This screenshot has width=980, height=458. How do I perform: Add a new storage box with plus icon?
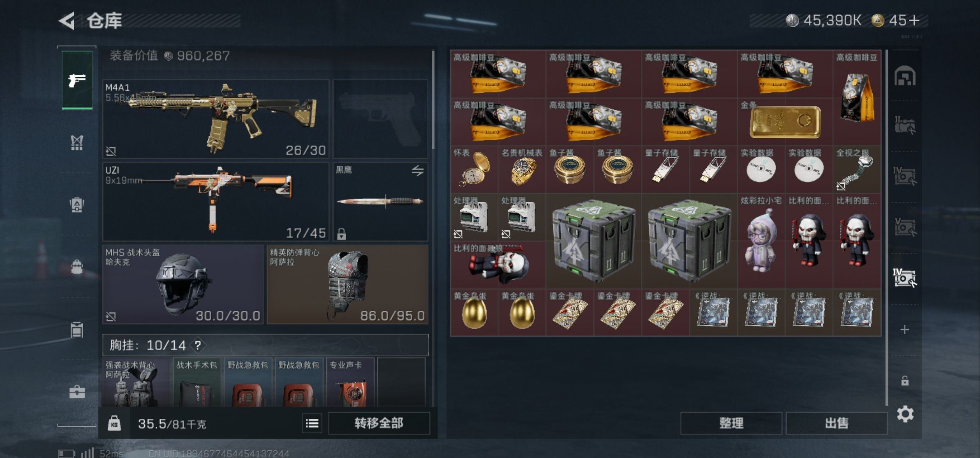(904, 330)
